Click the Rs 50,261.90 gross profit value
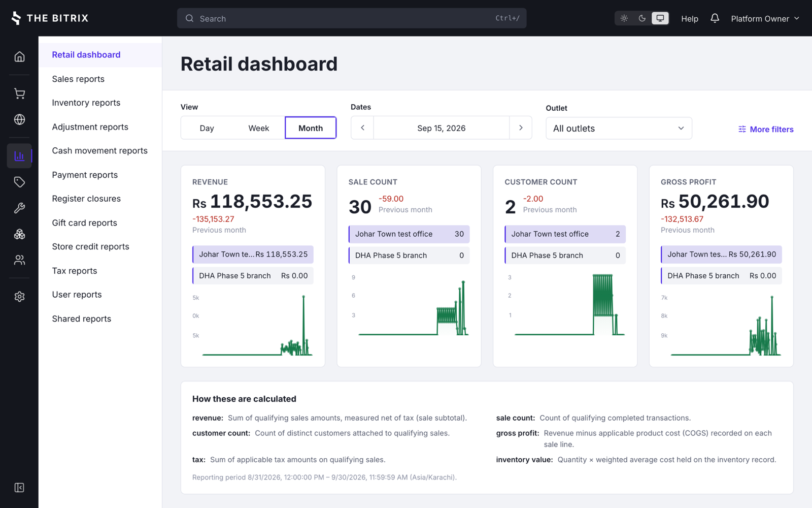 (715, 202)
